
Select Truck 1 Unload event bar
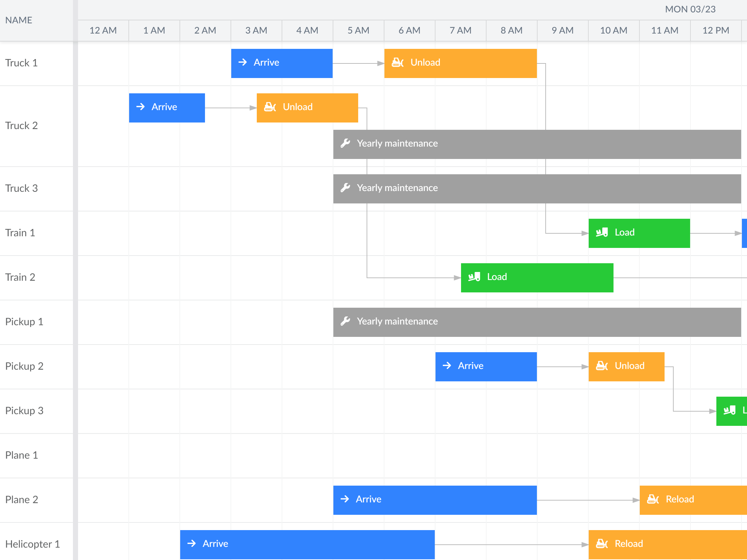click(461, 63)
